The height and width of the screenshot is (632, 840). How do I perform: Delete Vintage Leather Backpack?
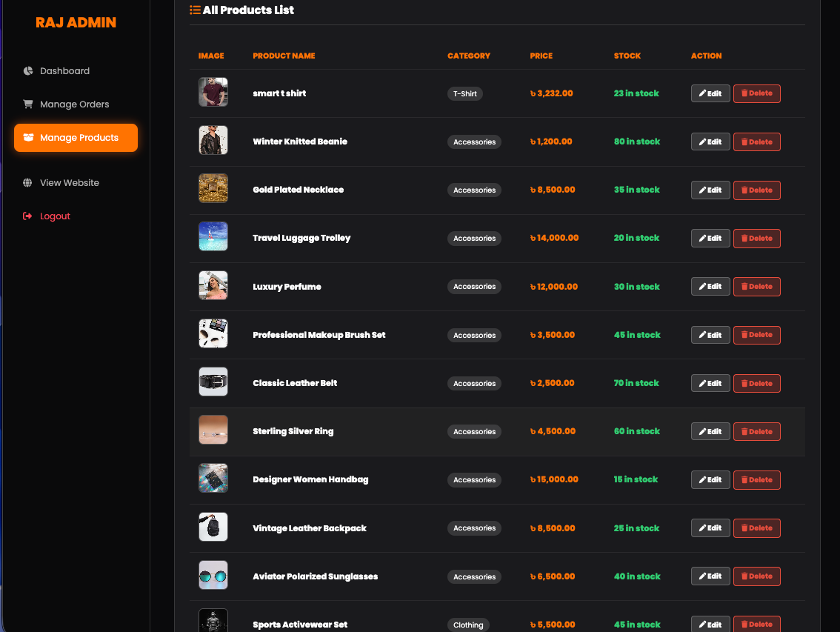[756, 528]
